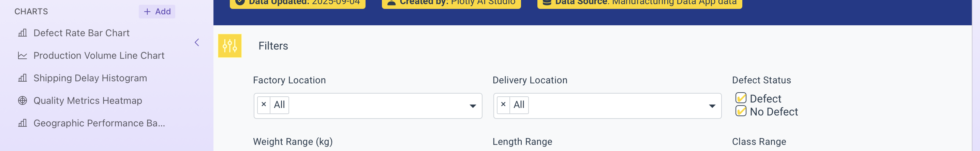980x151 pixels.
Task: Click the Add chart button
Action: coord(157,11)
